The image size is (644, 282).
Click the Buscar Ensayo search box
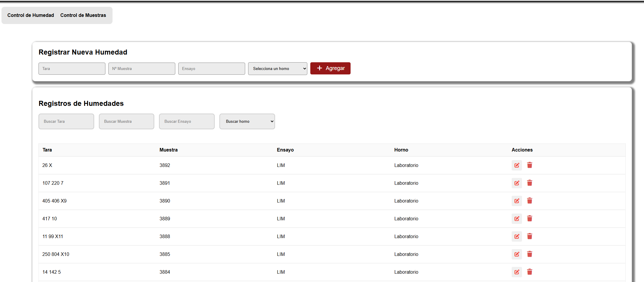coord(187,121)
